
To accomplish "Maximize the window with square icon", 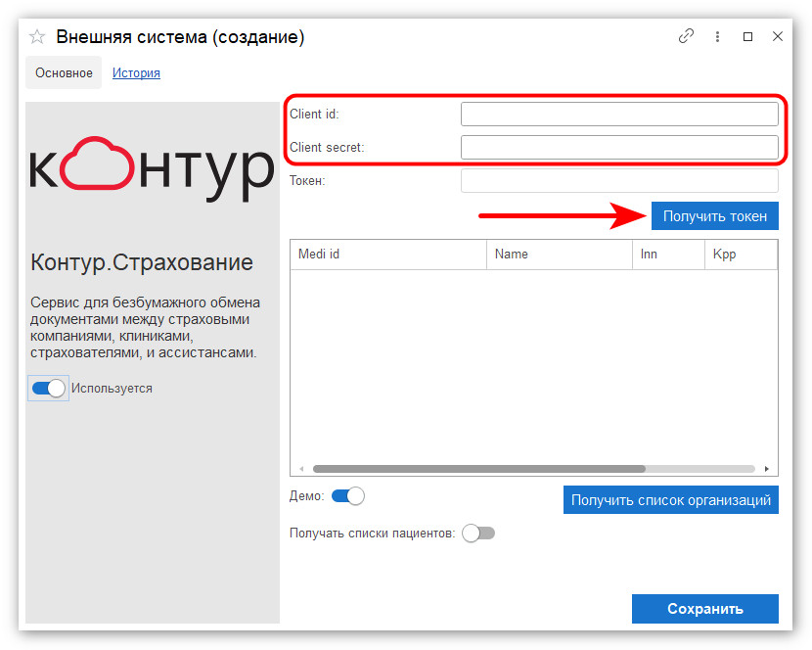I will 747,37.
